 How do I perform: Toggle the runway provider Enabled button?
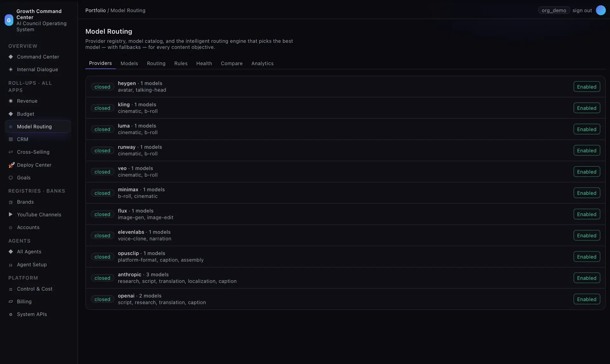pos(586,150)
